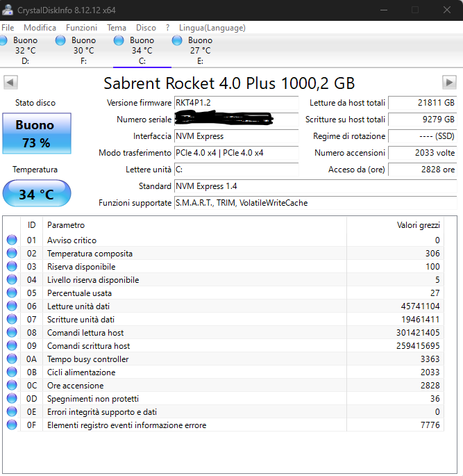Viewport: 463px width, 476px height.
Task: Click status orb for Riserva disponibile row
Action: 12,266
